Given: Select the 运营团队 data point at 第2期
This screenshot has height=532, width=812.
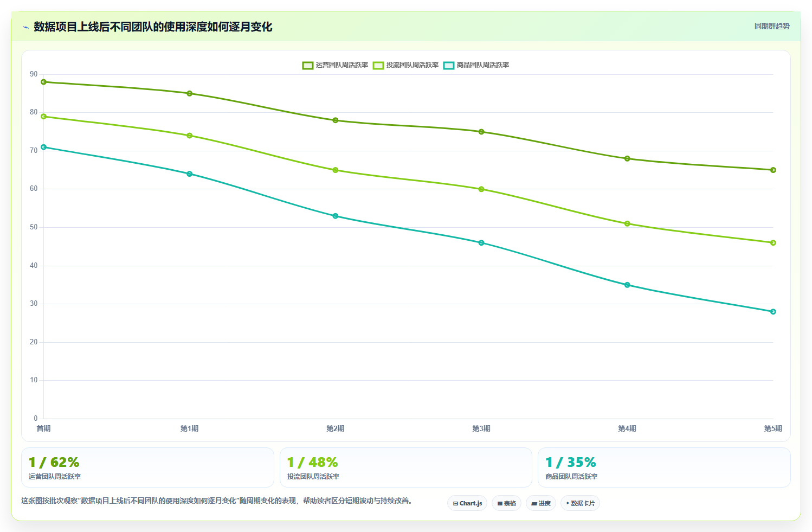Looking at the screenshot, I should pyautogui.click(x=336, y=120).
